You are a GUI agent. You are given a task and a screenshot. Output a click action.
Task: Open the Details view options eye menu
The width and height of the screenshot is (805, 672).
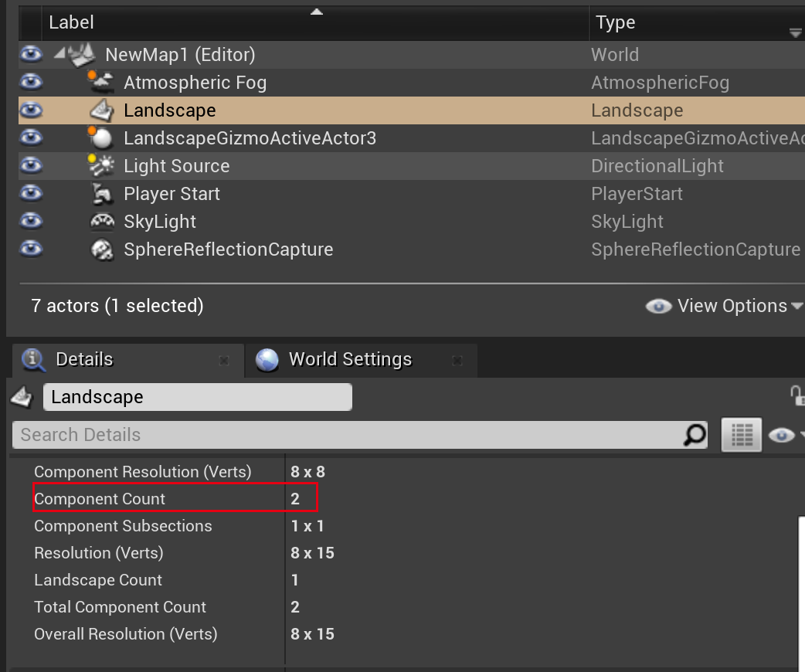pos(785,436)
